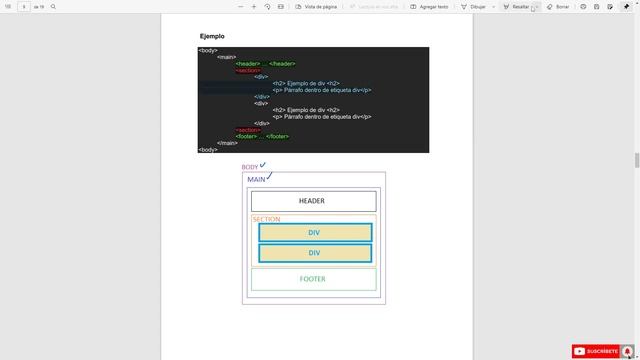Viewport: 640px width, 360px height.
Task: Activate the Dibujar drawing tool
Action: click(x=473, y=7)
